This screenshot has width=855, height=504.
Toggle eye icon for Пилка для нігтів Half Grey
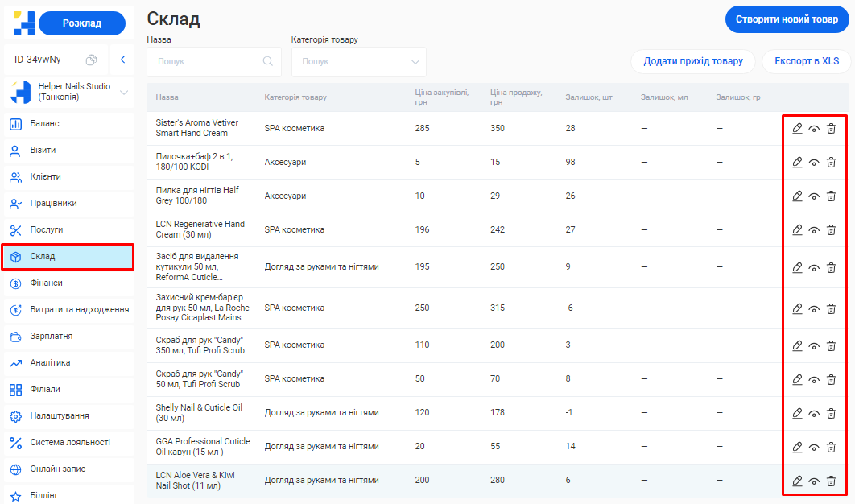click(814, 196)
